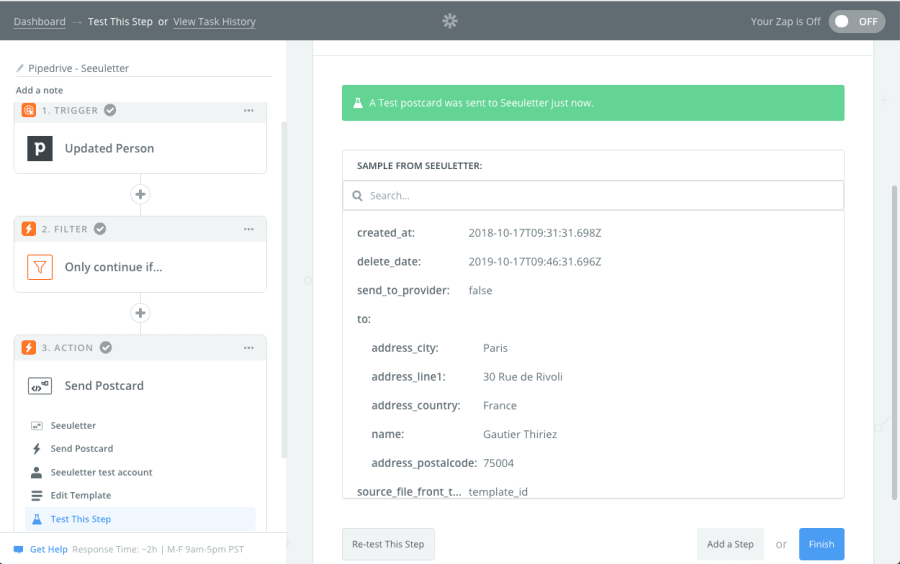The image size is (900, 564).
Task: Click the right-side vertical scrollbar
Action: tap(894, 343)
